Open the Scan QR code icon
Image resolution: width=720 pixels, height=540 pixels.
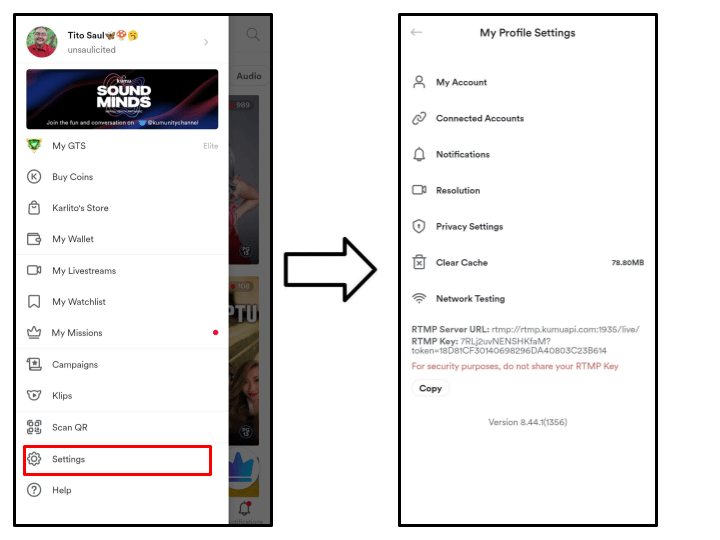click(x=34, y=427)
